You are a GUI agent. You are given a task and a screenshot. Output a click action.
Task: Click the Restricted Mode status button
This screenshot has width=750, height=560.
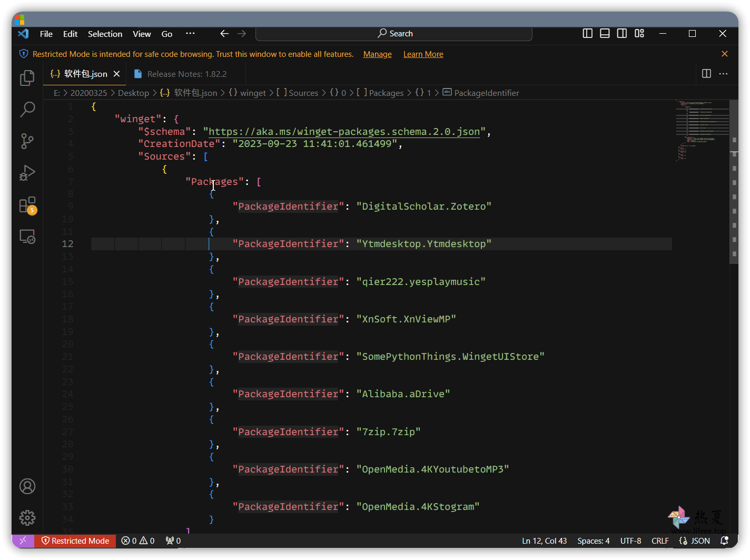[75, 541]
